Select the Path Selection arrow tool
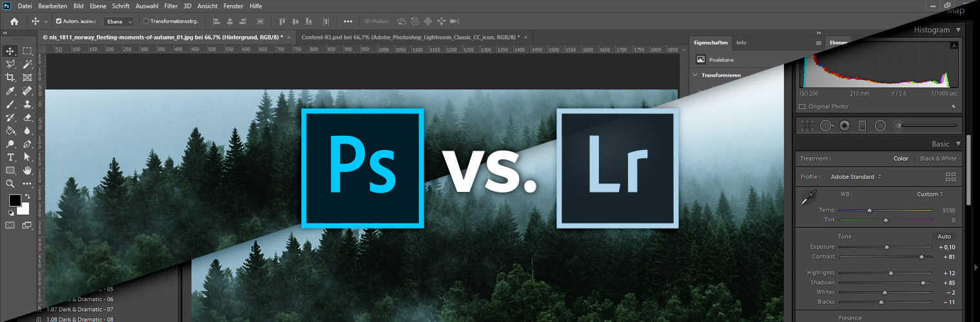 click(x=28, y=157)
